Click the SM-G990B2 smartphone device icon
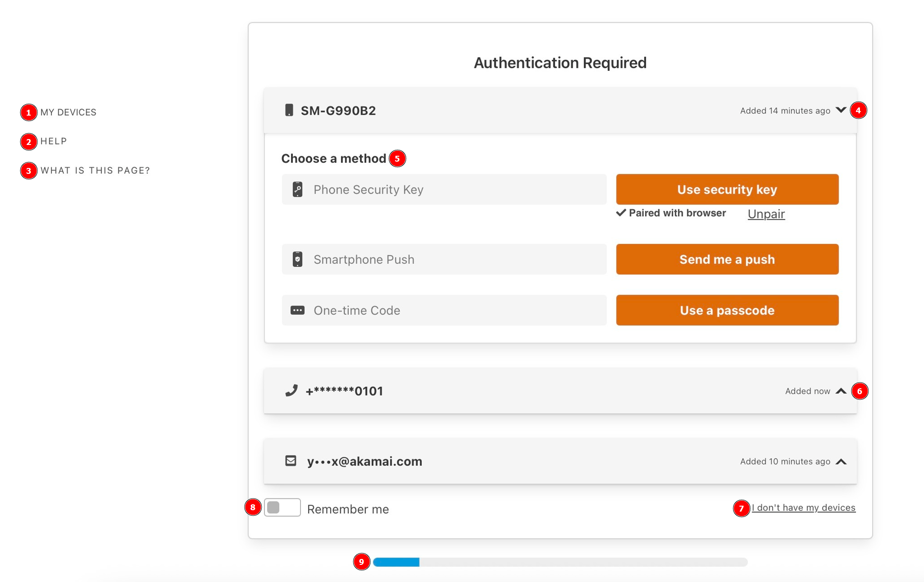This screenshot has width=924, height=582. click(289, 110)
